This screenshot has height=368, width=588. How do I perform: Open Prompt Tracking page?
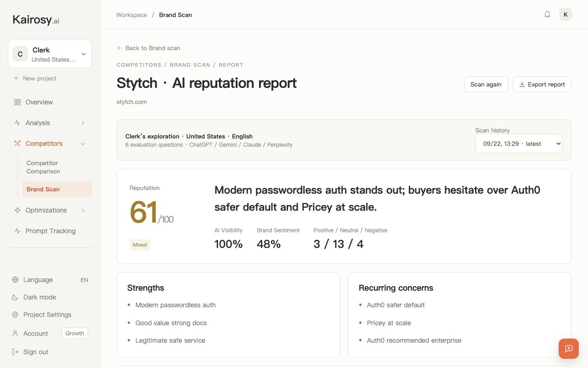(x=50, y=231)
